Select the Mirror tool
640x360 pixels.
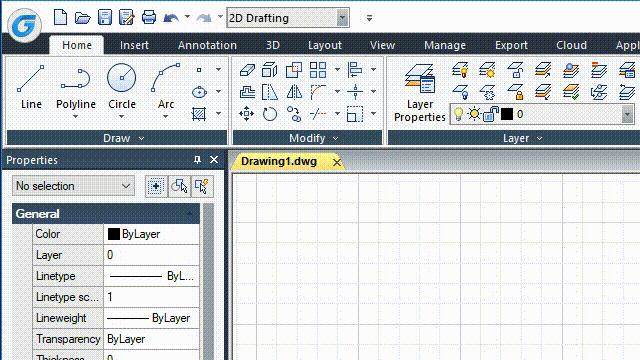click(x=294, y=92)
